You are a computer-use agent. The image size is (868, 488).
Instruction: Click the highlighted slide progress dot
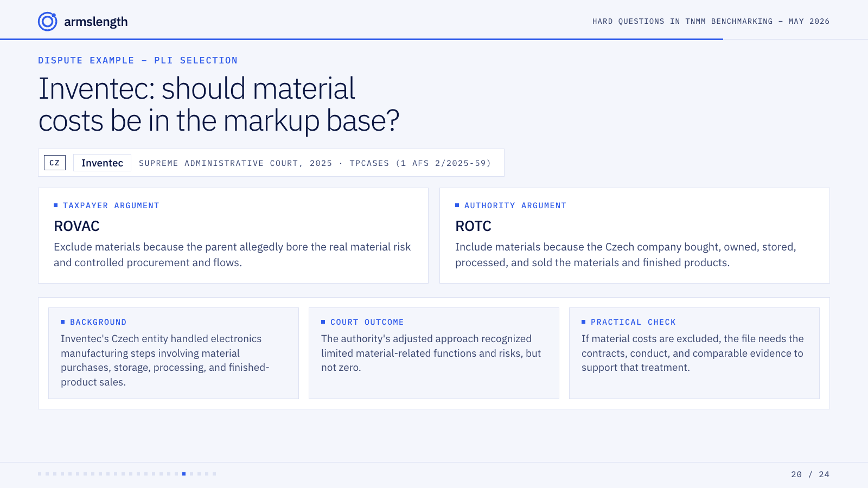tap(184, 474)
